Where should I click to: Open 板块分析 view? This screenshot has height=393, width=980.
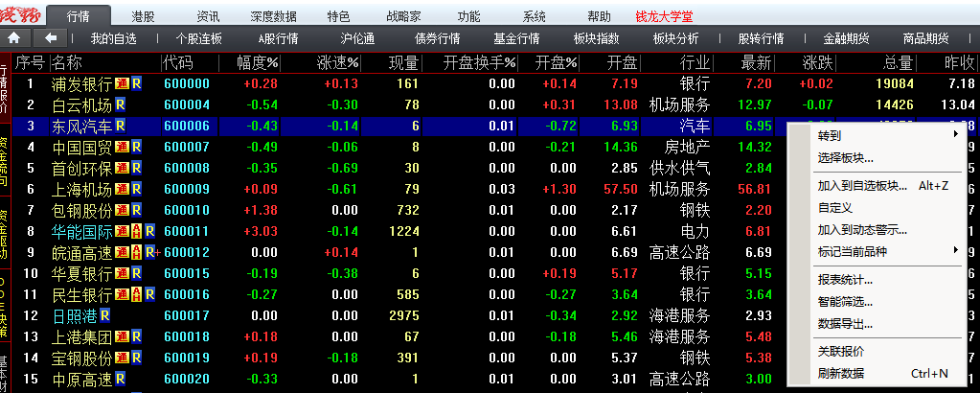[675, 38]
